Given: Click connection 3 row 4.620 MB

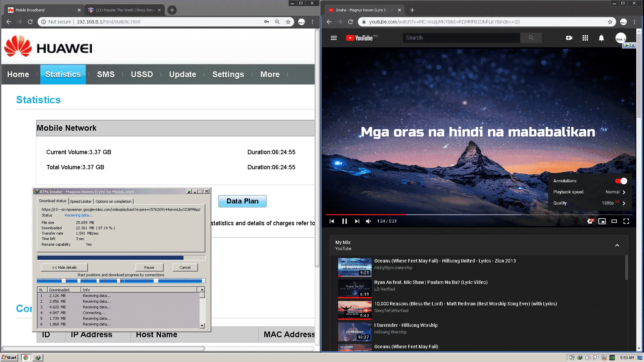Looking at the screenshot, I should [x=119, y=307].
